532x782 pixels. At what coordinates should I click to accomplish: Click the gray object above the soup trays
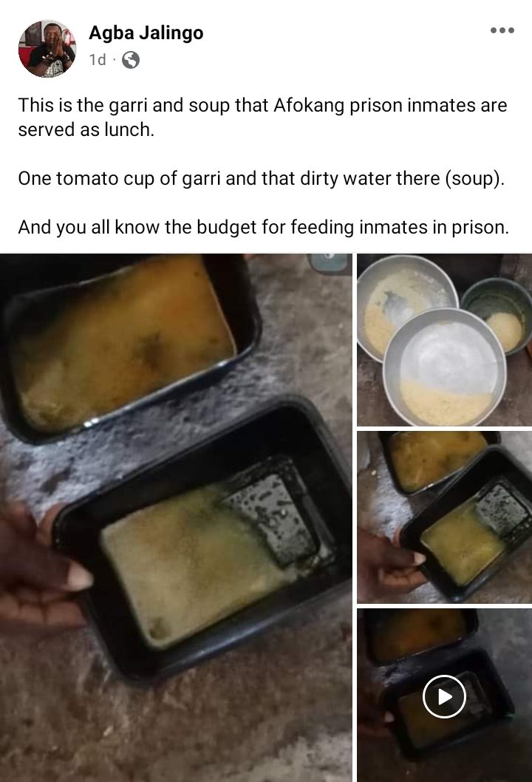[x=329, y=263]
